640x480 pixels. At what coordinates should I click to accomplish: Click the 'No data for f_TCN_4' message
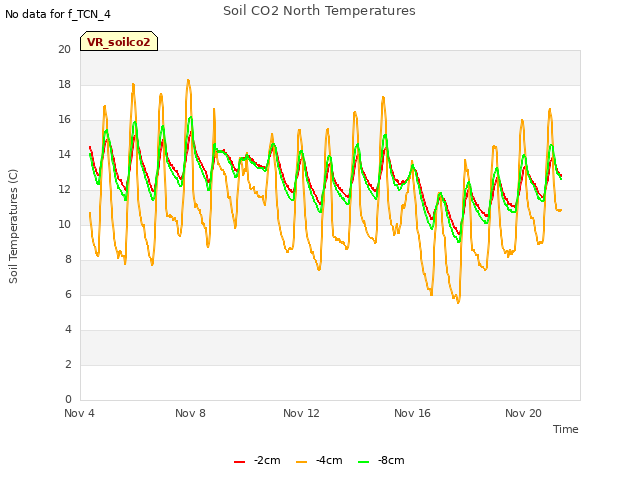58,14
